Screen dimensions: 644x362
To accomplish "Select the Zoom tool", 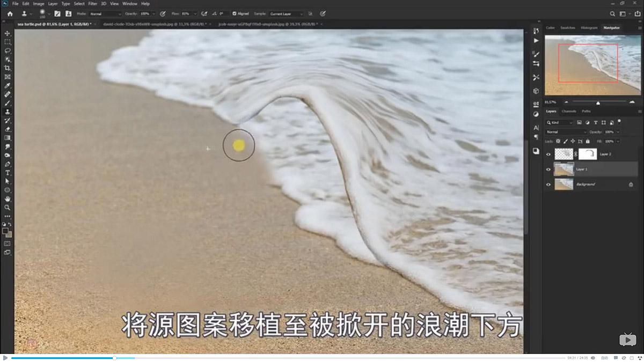I will coord(8,208).
